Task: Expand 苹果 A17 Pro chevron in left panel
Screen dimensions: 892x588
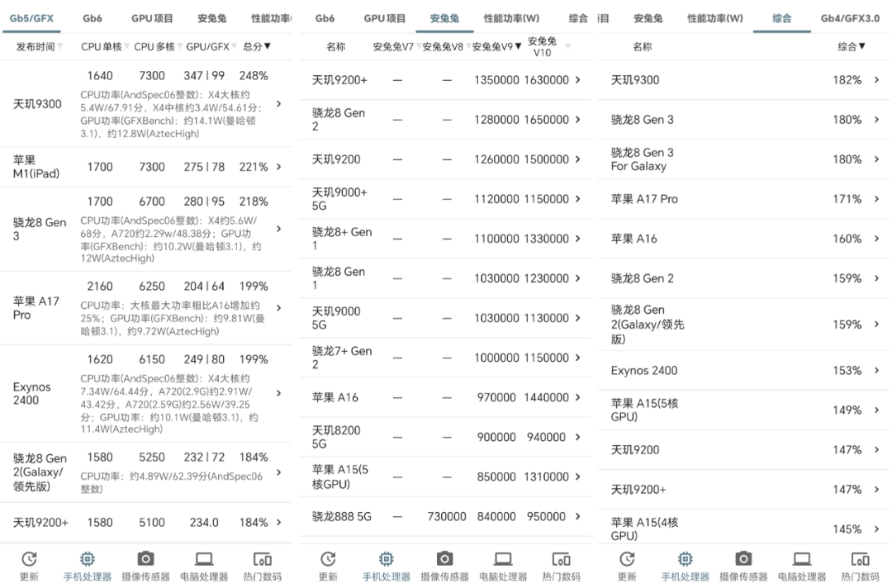Action: [x=279, y=308]
